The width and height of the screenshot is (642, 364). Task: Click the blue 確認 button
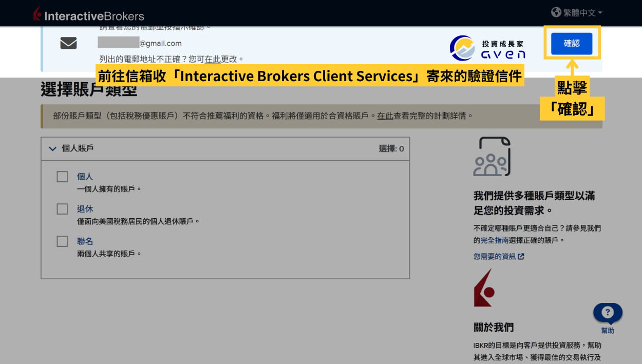(572, 44)
